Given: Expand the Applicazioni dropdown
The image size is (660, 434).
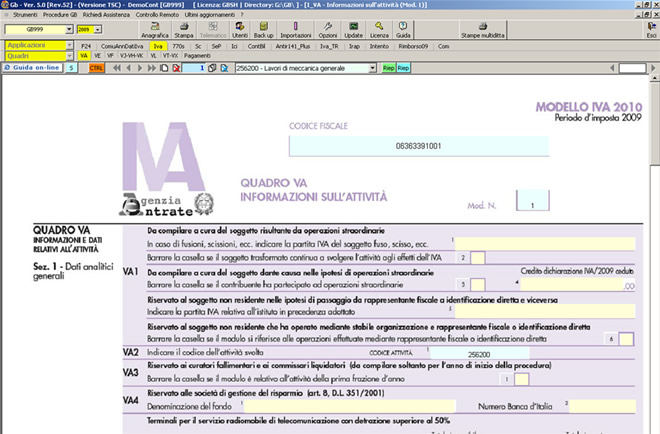Looking at the screenshot, I should pyautogui.click(x=70, y=45).
